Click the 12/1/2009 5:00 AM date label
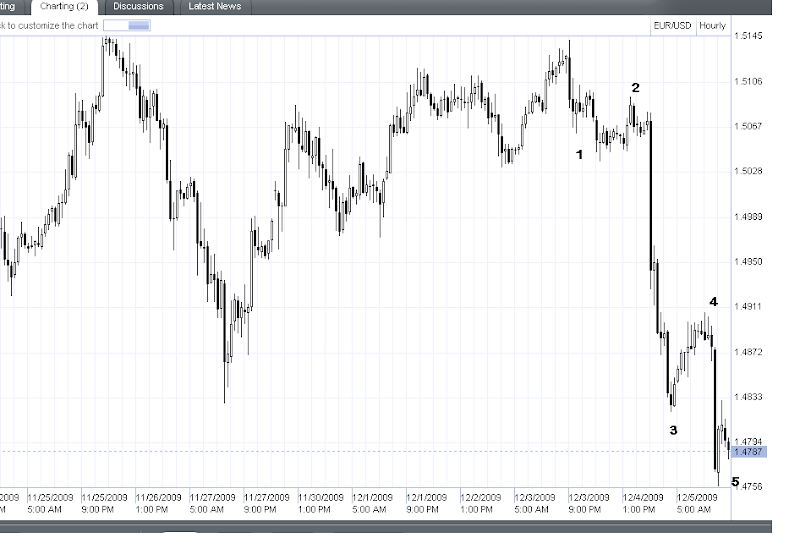This screenshot has width=800, height=538. [372, 503]
